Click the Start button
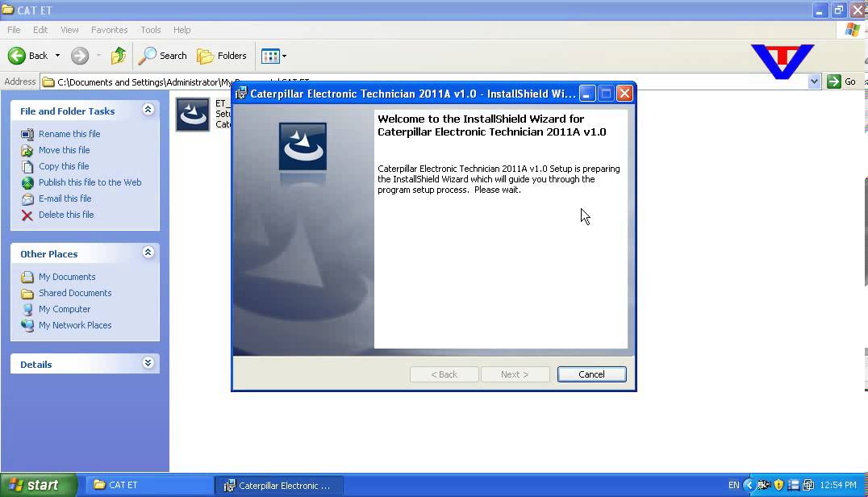868x497 pixels. (x=38, y=486)
